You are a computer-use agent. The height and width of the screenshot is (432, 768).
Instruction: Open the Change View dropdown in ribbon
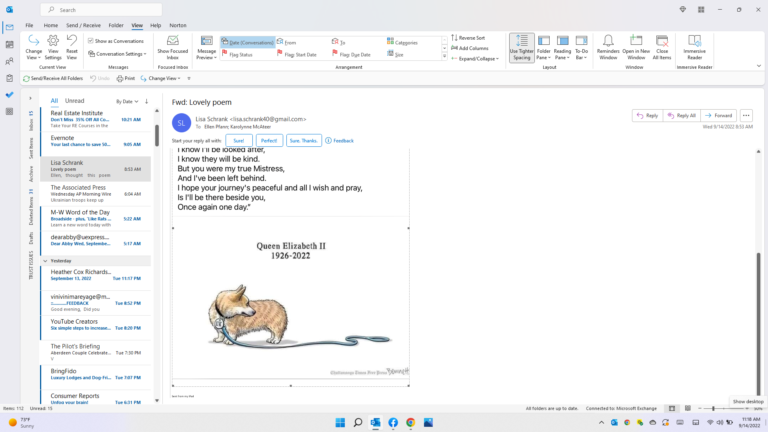[x=33, y=48]
